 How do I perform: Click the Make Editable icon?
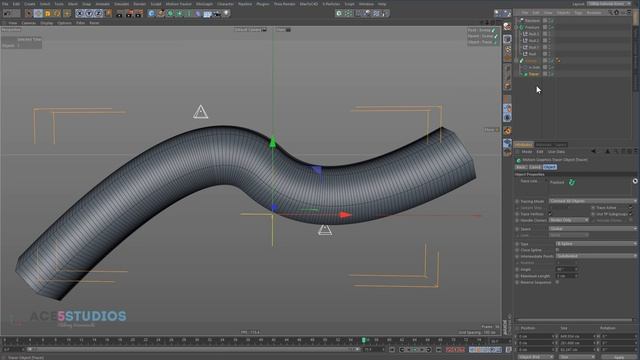pyautogui.click(x=507, y=27)
